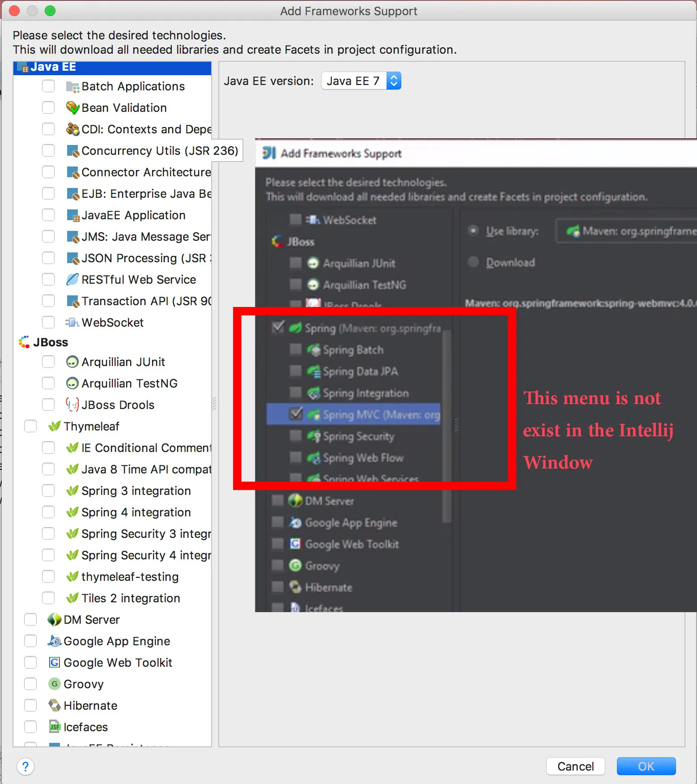Viewport: 697px width, 784px height.
Task: Enable the Spring 3 integration checkbox
Action: click(x=48, y=491)
